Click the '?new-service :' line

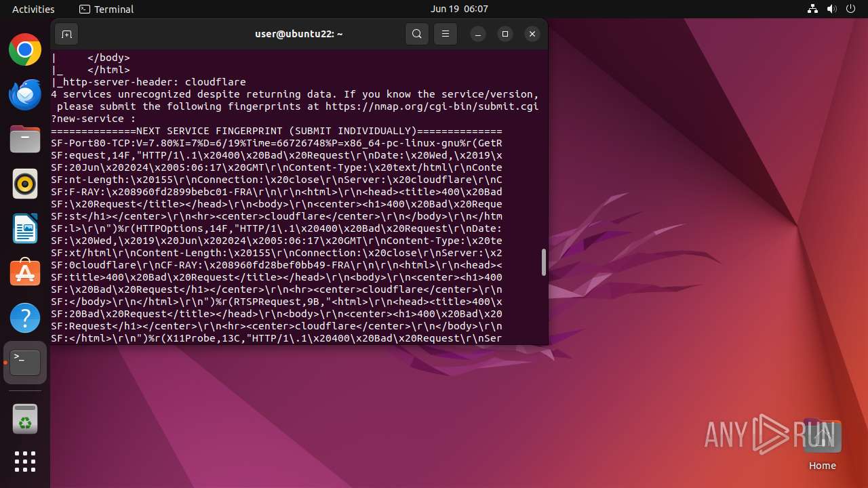(94, 119)
